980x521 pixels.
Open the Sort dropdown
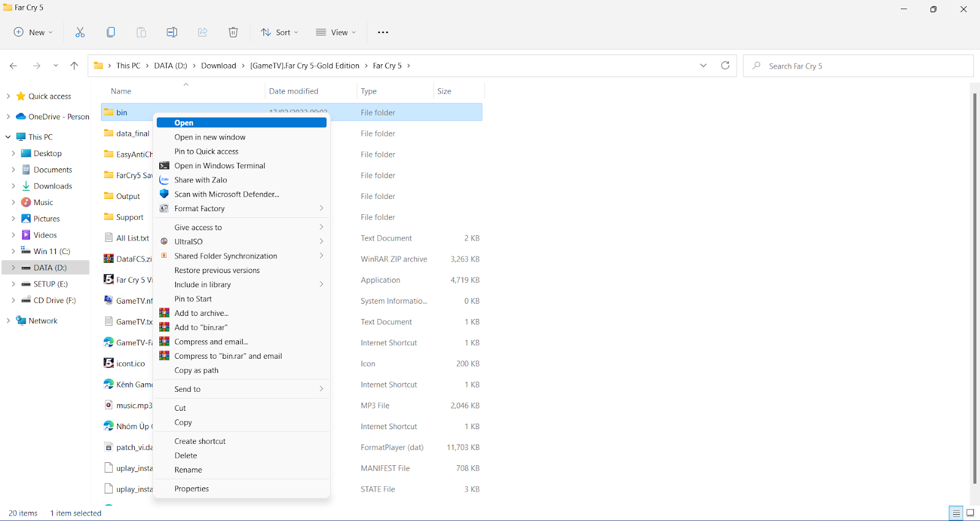click(279, 32)
